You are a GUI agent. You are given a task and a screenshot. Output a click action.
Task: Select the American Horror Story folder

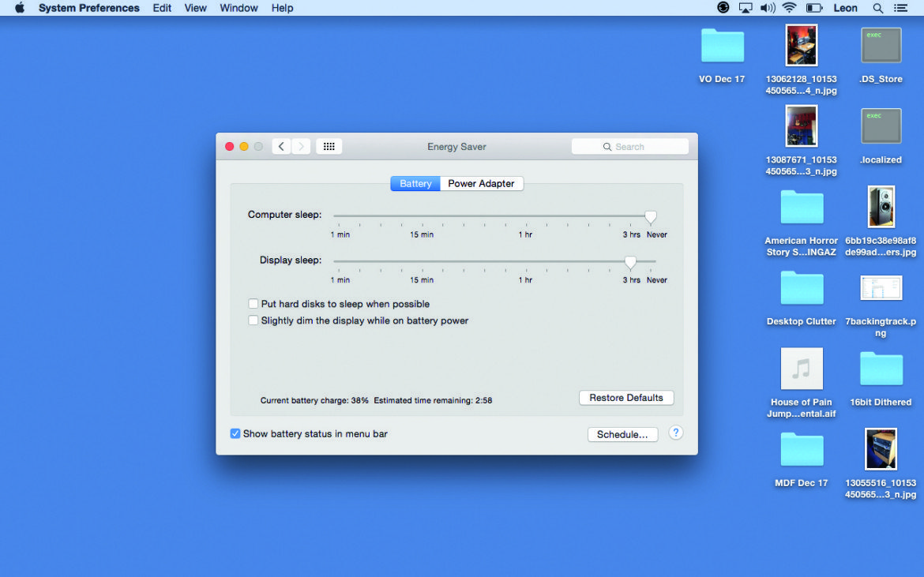(x=802, y=207)
